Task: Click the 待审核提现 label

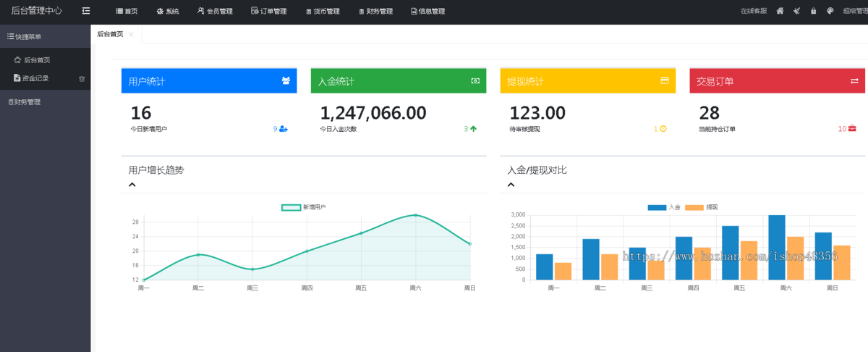Action: [524, 129]
